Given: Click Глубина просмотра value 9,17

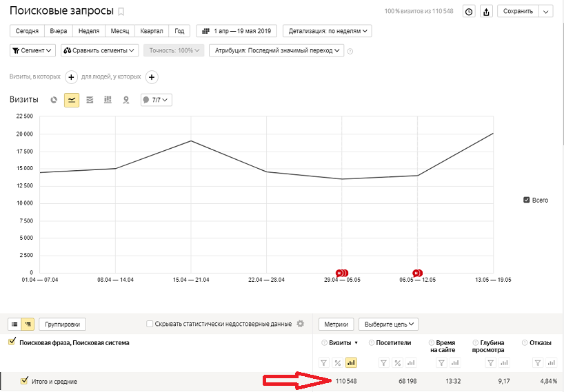Looking at the screenshot, I should point(504,381).
